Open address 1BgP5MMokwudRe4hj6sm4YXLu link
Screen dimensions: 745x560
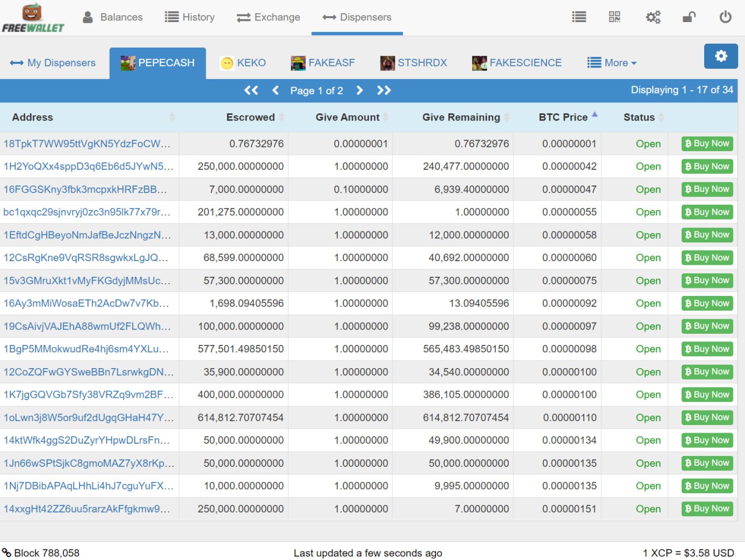(x=86, y=349)
